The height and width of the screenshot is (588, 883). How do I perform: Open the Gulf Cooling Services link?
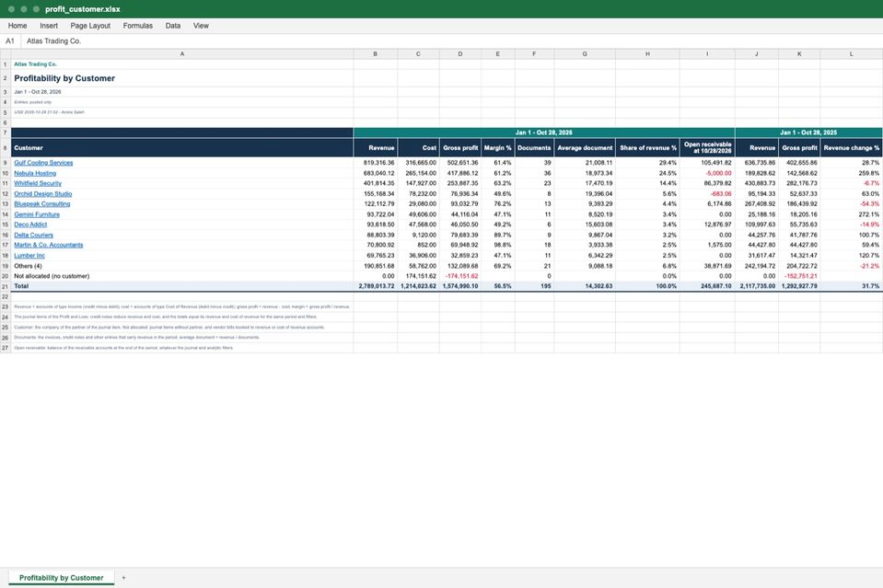[x=43, y=163]
